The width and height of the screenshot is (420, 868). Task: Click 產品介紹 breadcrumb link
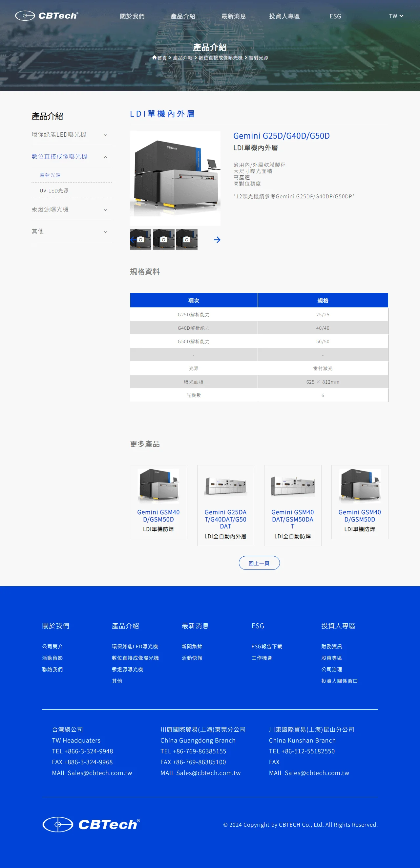click(183, 57)
